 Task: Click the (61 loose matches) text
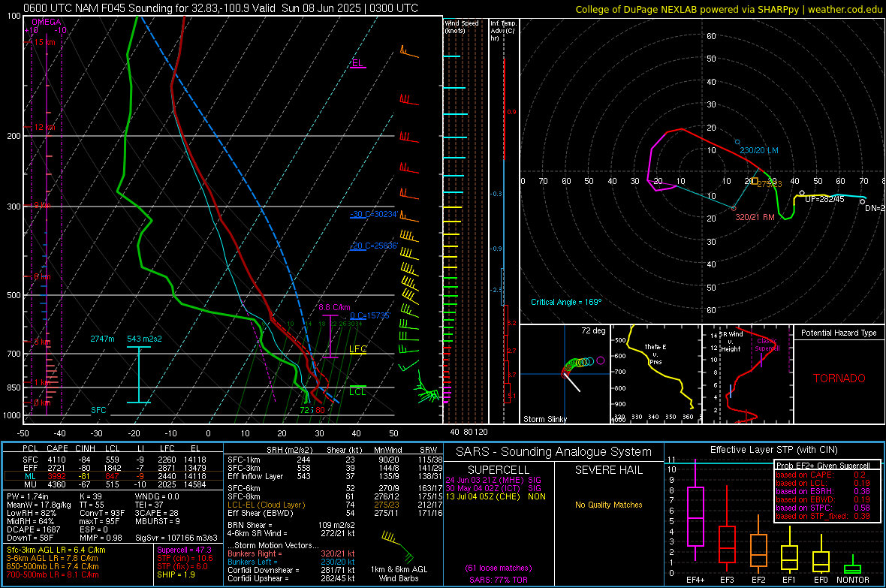pos(499,568)
